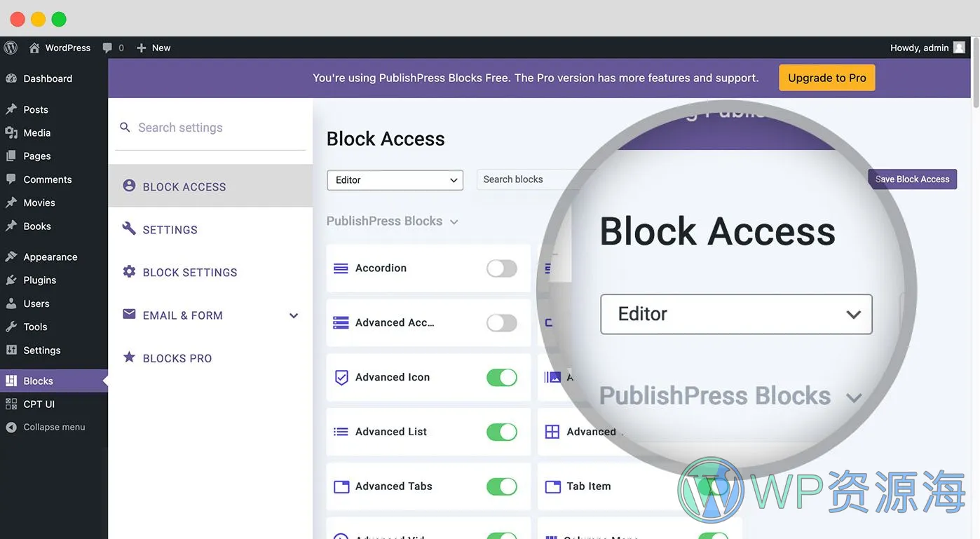980x539 pixels.
Task: Expand the EMAIL & FORM chevron
Action: point(294,315)
